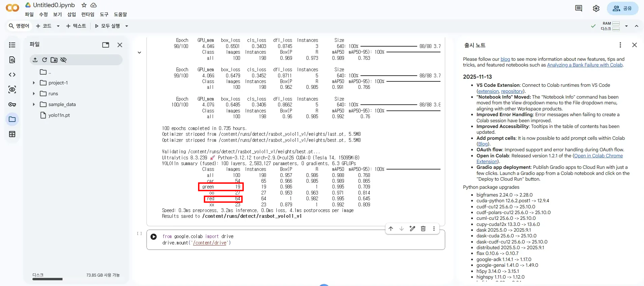The image size is (644, 286).
Task: Expand the project-1 folder
Action: pos(34,83)
